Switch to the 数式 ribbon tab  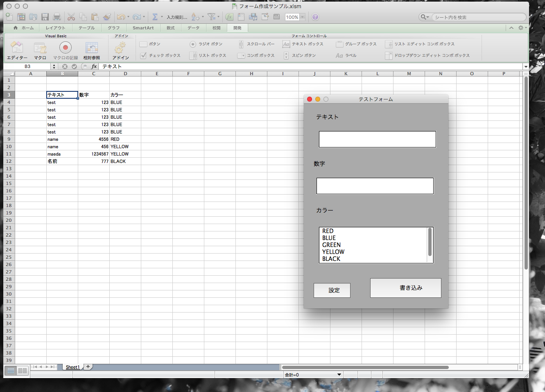[x=170, y=28]
